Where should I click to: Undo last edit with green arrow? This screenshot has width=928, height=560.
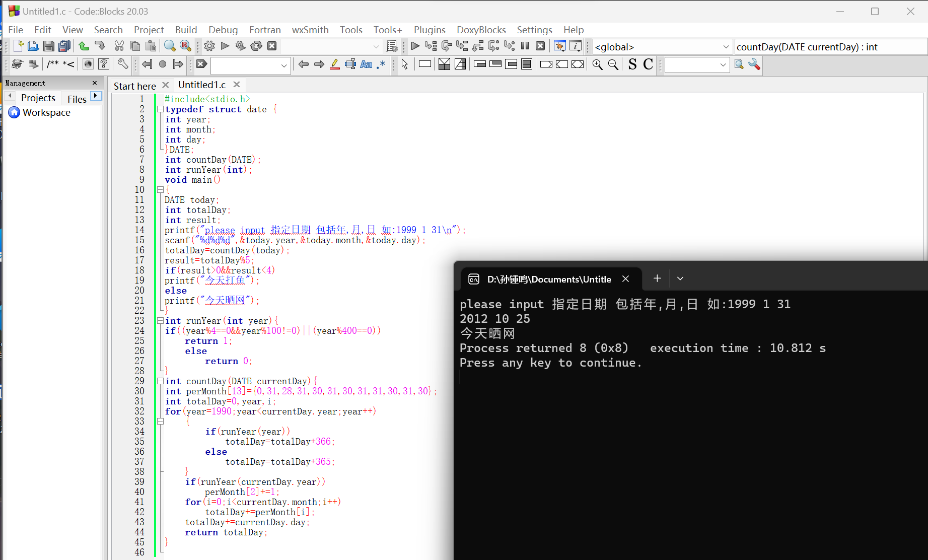coord(84,46)
